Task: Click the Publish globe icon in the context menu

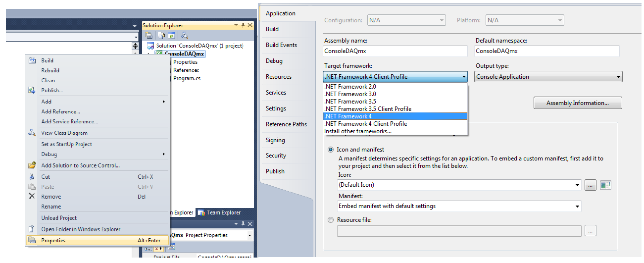Action: pyautogui.click(x=32, y=90)
